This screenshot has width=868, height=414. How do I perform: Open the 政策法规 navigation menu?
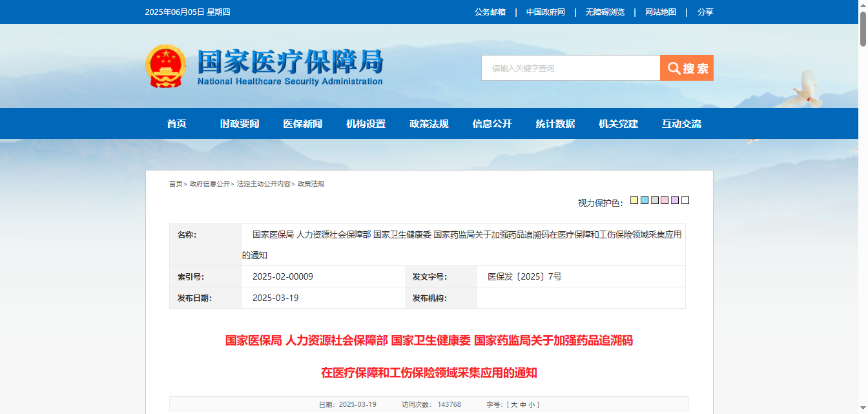429,124
